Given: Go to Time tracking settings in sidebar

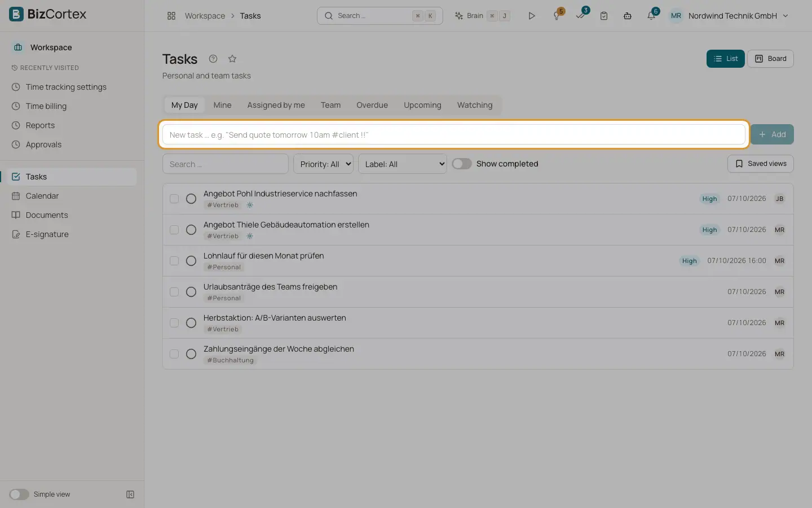Looking at the screenshot, I should click(66, 87).
